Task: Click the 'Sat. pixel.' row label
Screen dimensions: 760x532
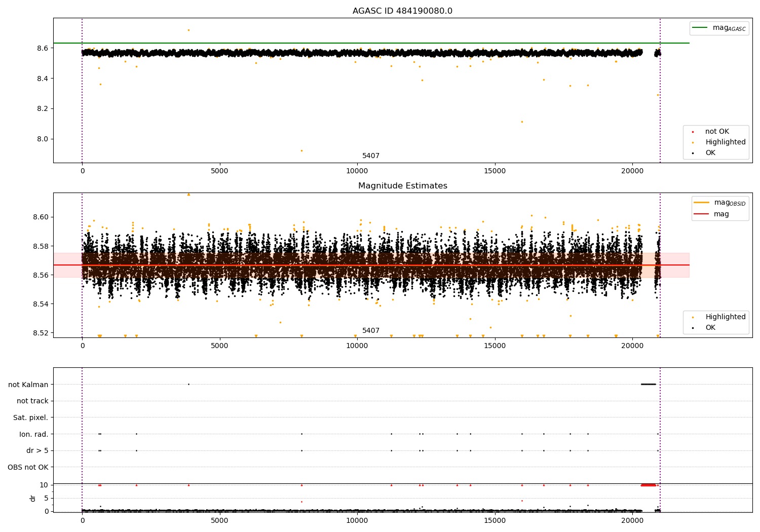Action: (x=31, y=417)
